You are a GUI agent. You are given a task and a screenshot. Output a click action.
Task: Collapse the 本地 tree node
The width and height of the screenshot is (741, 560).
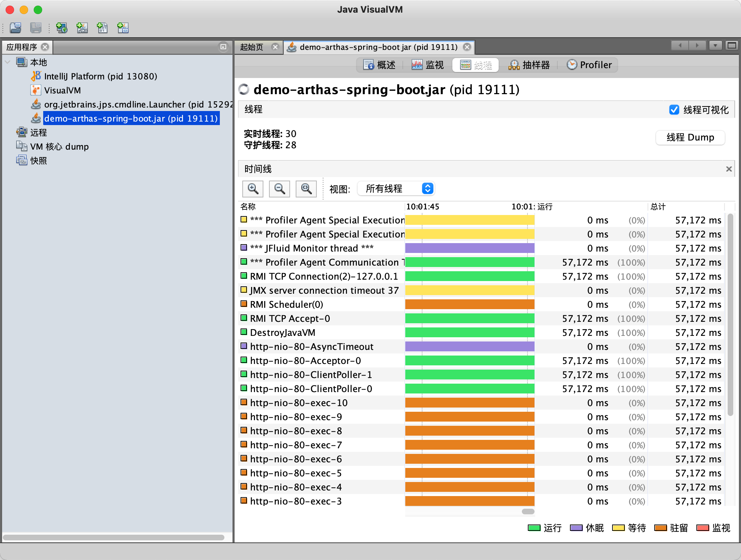[x=7, y=62]
